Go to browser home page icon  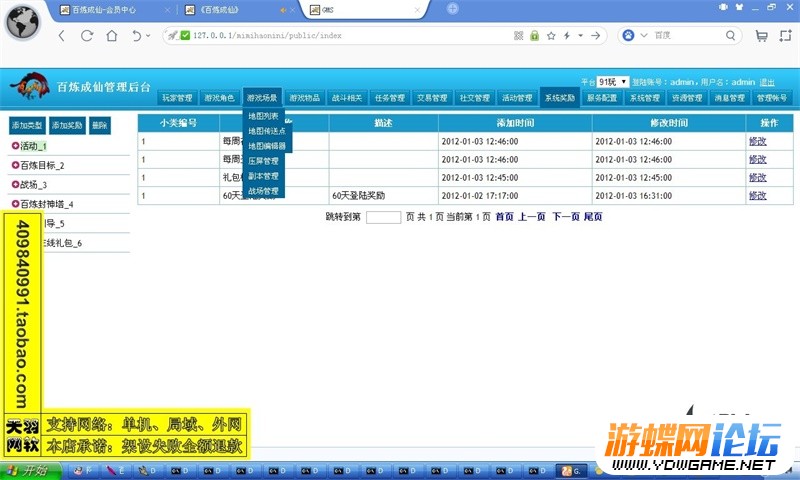coord(112,36)
